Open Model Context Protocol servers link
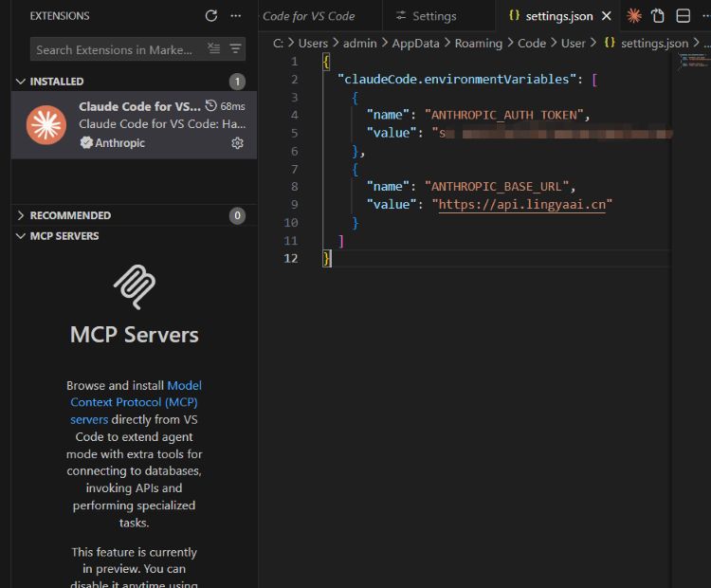Screen dimensions: 711x588 136,402
